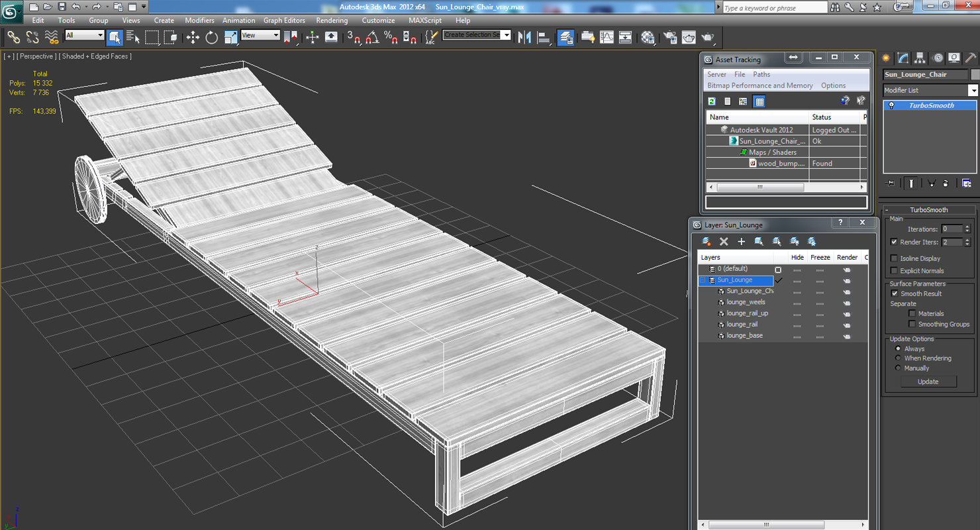The height and width of the screenshot is (530, 980).
Task: Select the Select and Link tool
Action: click(x=13, y=37)
